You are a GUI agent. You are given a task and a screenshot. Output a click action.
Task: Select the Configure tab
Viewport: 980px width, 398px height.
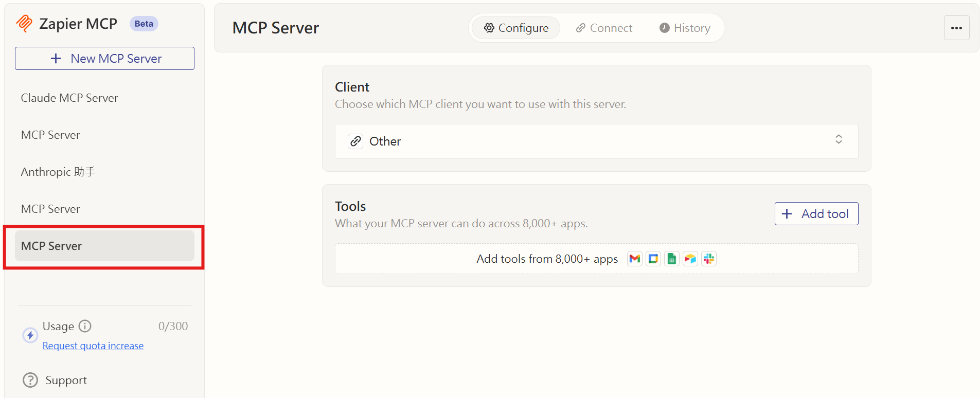tap(516, 28)
